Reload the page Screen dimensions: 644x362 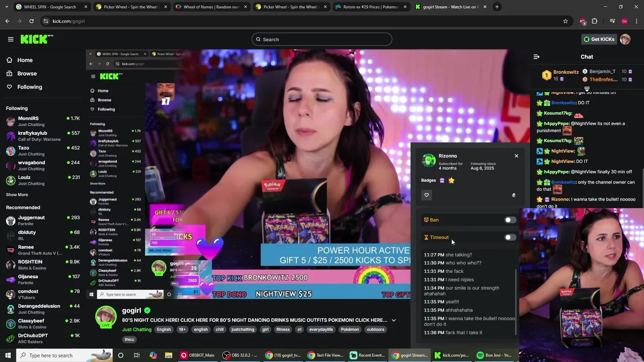pyautogui.click(x=31, y=21)
